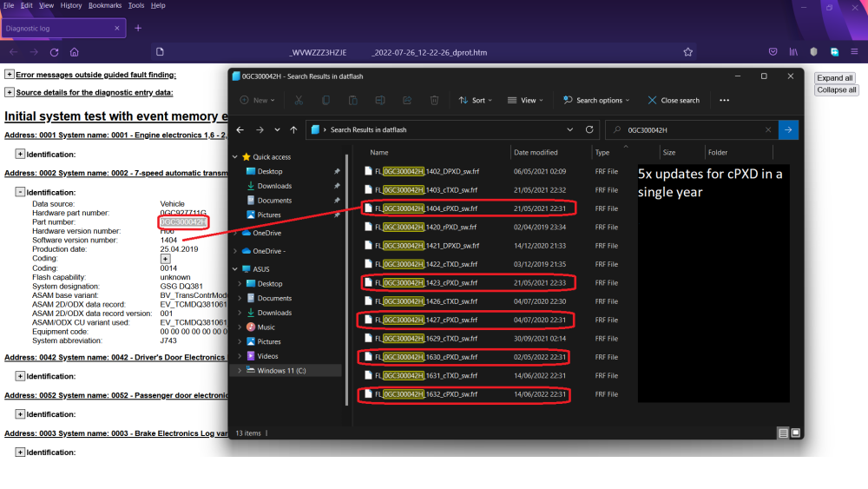Navigate up one folder in Explorer
The image size is (868, 489).
pos(293,130)
